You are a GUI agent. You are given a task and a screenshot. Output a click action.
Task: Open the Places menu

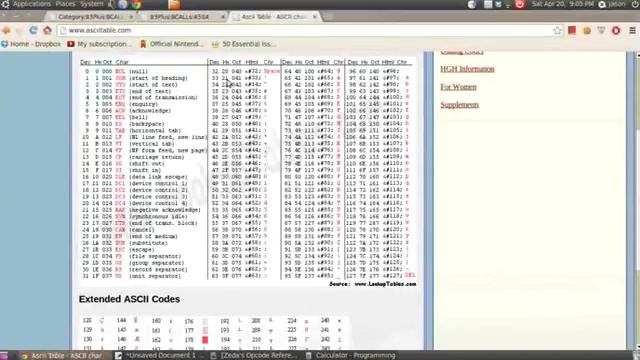click(x=66, y=4)
